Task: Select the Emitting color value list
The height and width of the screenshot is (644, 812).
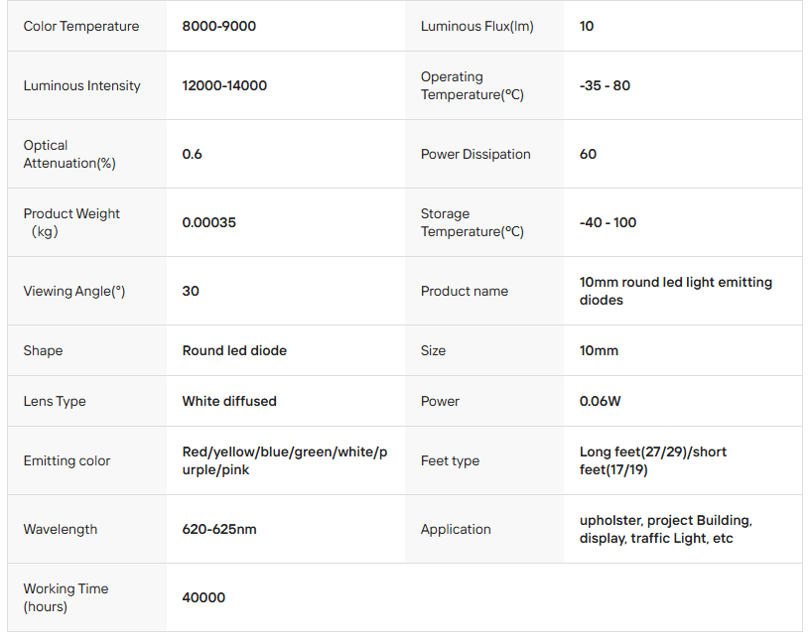Action: pyautogui.click(x=284, y=460)
